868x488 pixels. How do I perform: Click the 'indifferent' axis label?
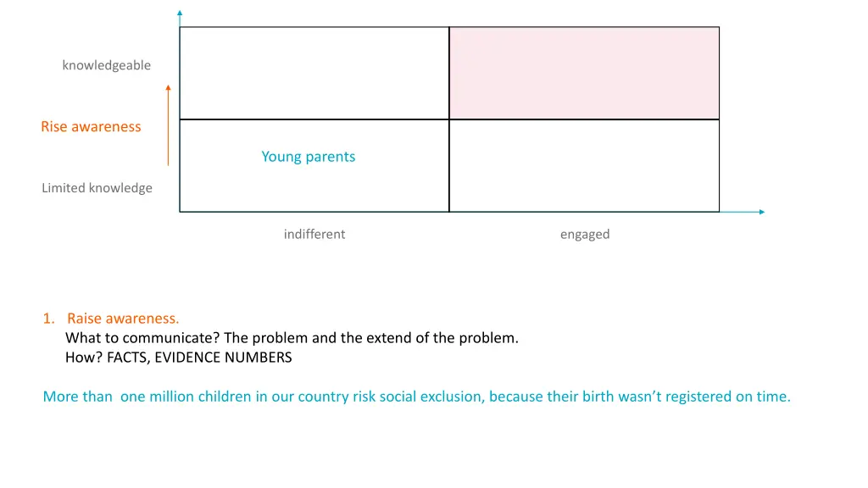tap(314, 234)
